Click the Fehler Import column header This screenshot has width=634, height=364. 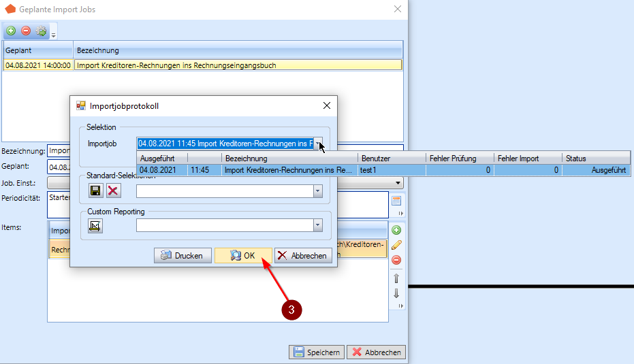tap(528, 159)
